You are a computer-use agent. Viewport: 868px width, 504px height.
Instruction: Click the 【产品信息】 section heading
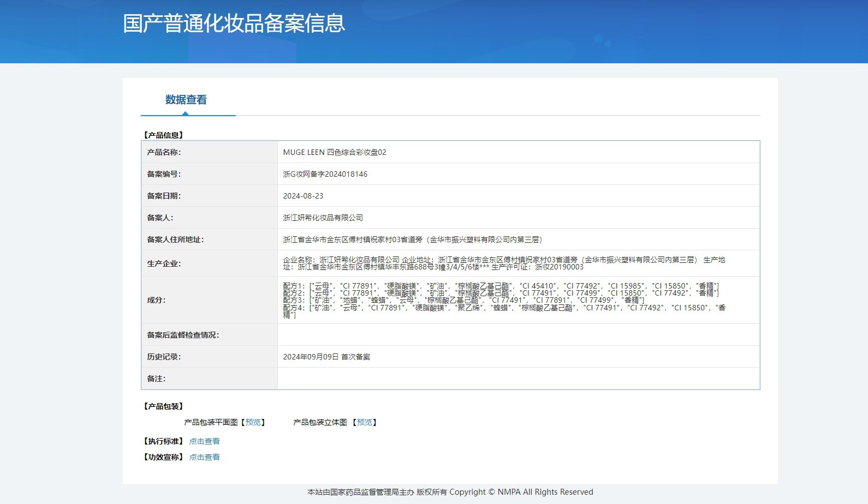164,135
